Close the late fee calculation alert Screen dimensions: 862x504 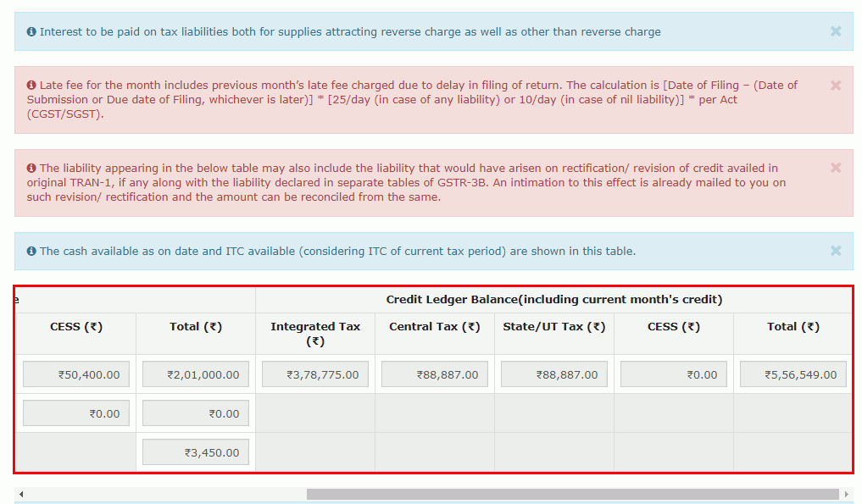(836, 86)
